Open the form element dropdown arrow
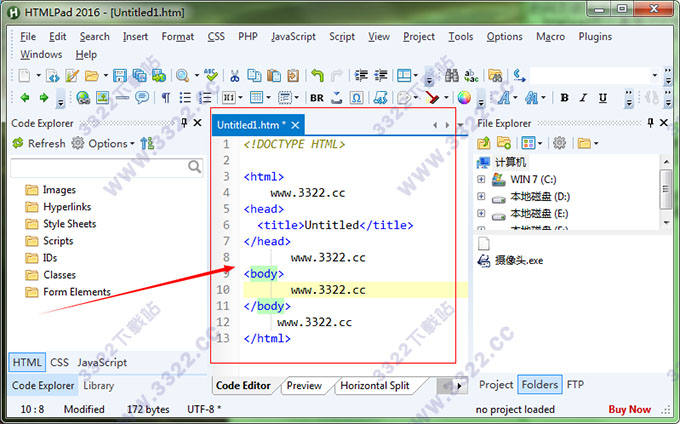Viewport: 680px width, 424px height. click(x=297, y=98)
